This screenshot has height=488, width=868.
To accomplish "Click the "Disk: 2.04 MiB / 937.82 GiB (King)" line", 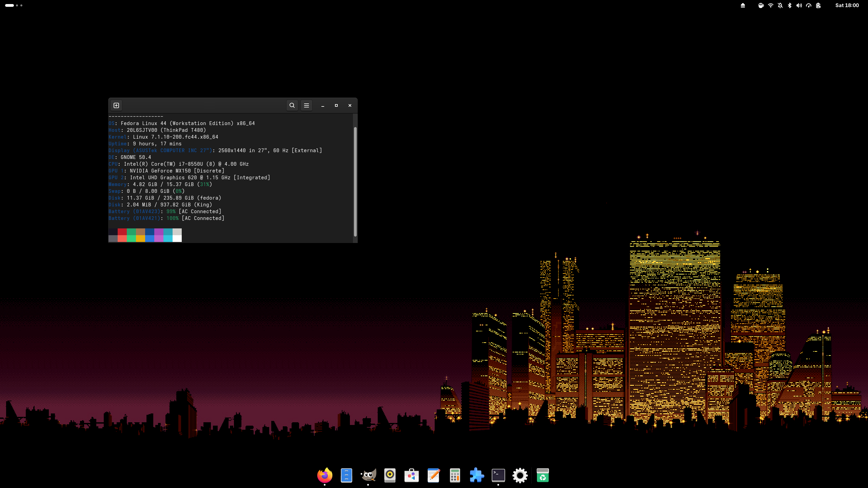I will (x=160, y=205).
